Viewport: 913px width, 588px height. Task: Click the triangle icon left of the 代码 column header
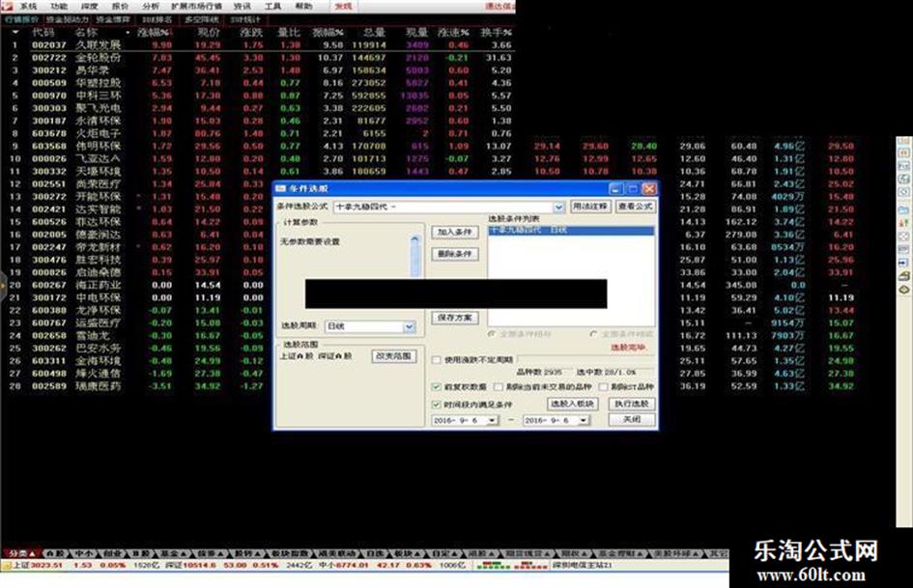[x=15, y=32]
